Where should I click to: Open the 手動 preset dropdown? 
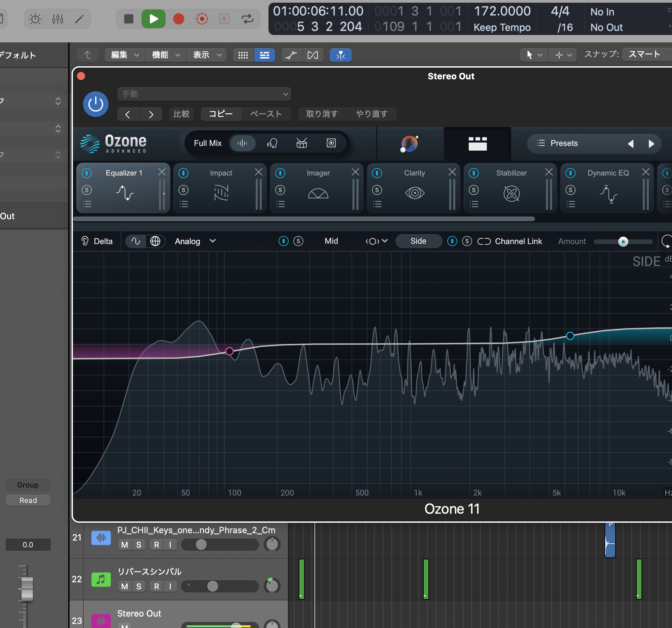pos(204,94)
